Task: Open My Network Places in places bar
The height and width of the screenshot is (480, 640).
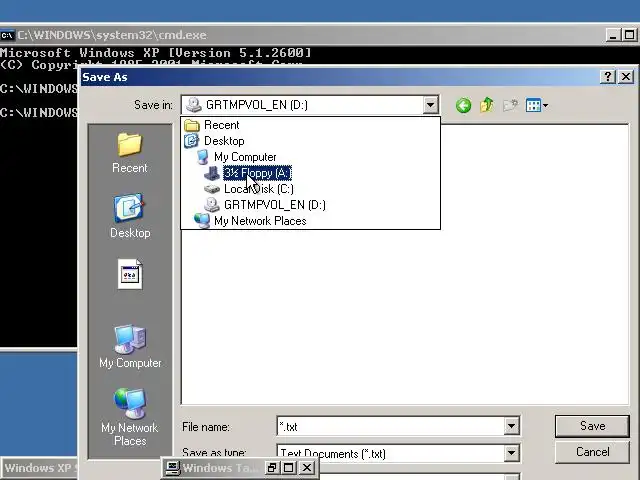Action: [130, 417]
